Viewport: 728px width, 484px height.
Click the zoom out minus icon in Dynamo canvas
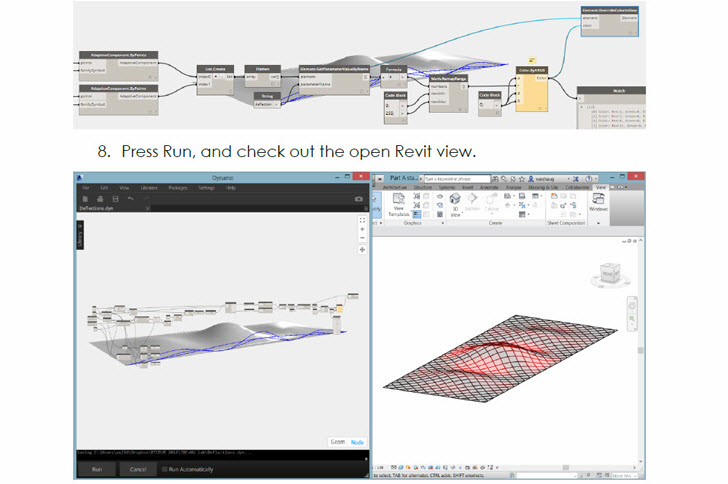click(x=362, y=238)
